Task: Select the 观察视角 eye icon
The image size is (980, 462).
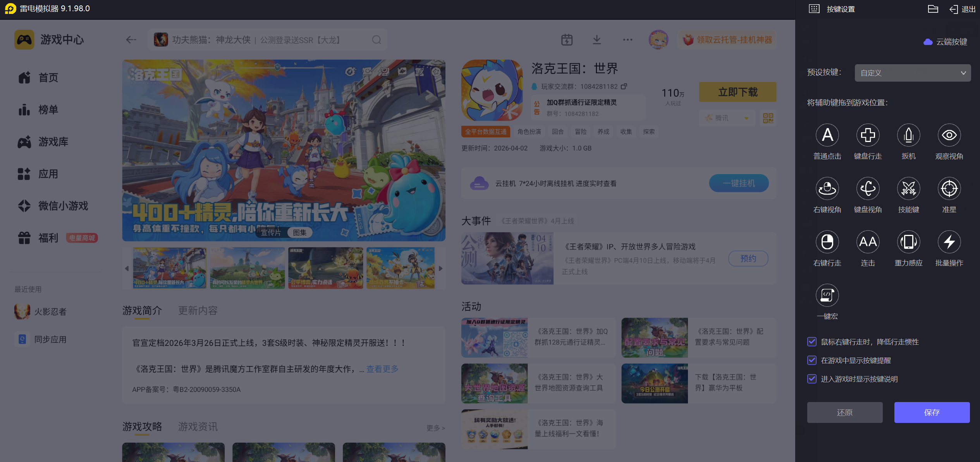Action: tap(949, 135)
